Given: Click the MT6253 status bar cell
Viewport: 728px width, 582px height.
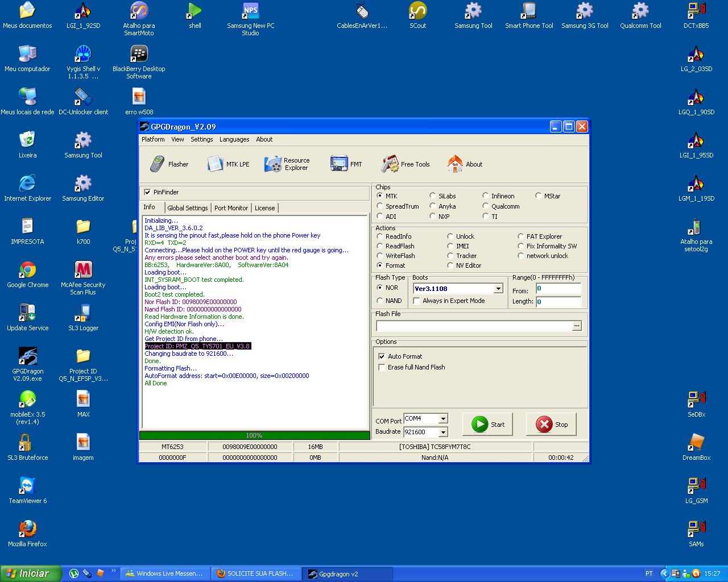Looking at the screenshot, I should [x=172, y=447].
